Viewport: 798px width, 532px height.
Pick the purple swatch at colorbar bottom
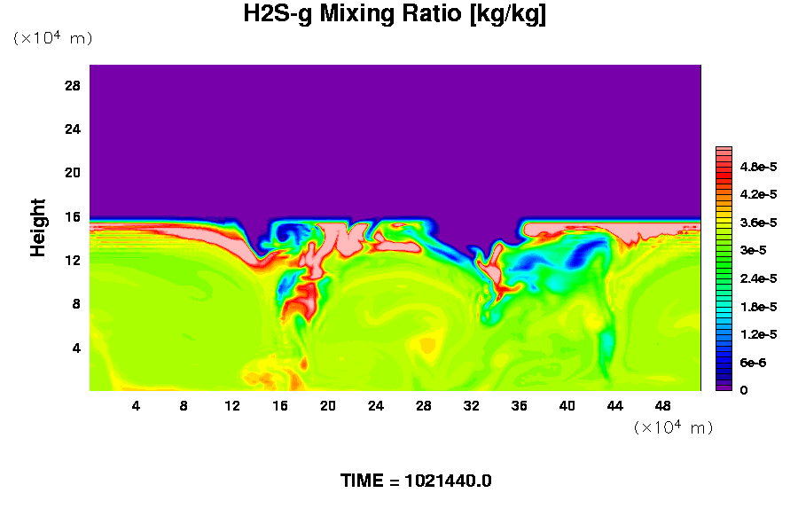(724, 387)
